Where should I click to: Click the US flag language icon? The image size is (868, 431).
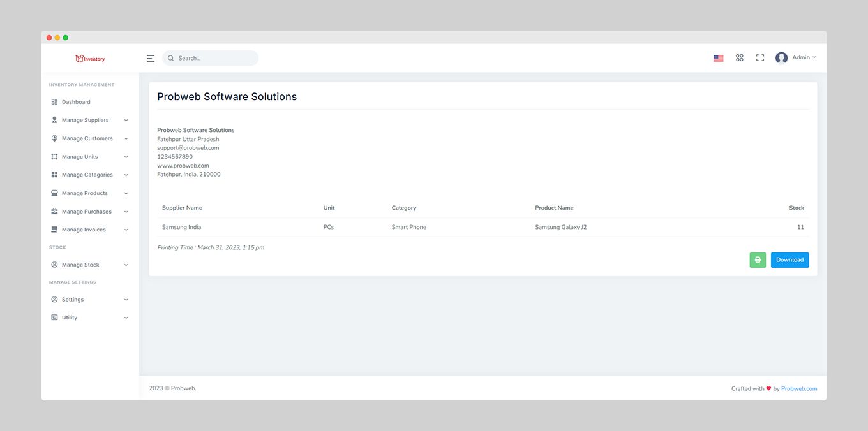click(718, 58)
